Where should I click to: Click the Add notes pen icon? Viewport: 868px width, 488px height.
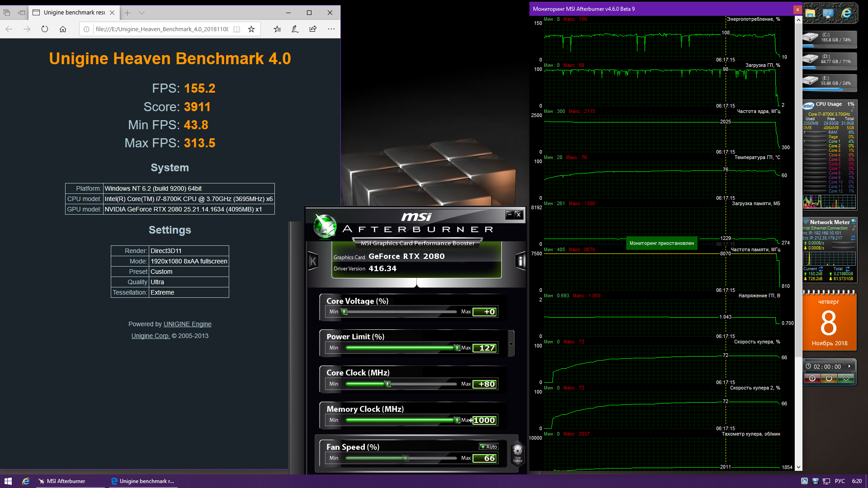click(295, 29)
